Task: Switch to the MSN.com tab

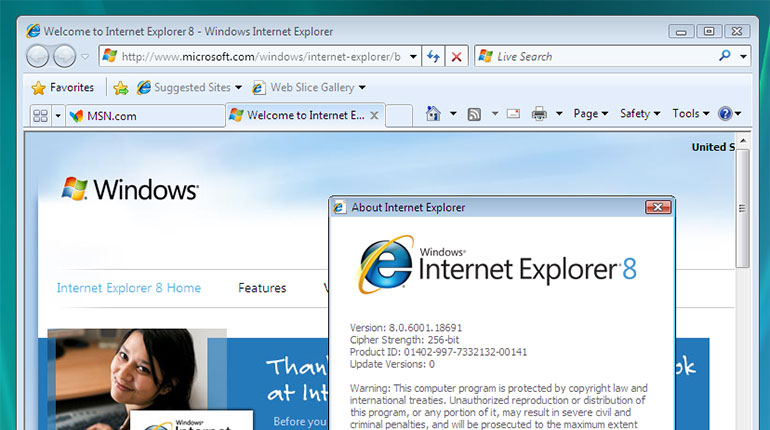Action: pos(145,116)
